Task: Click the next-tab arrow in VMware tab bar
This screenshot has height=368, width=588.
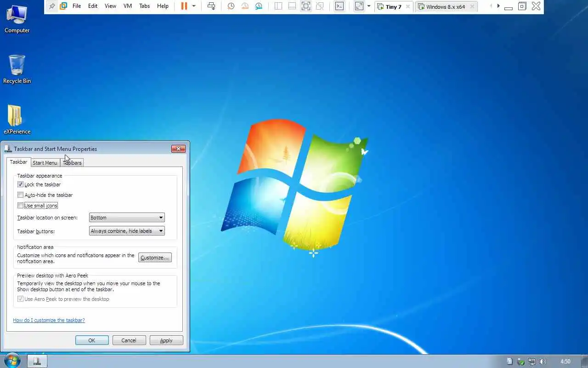Action: pyautogui.click(x=498, y=6)
